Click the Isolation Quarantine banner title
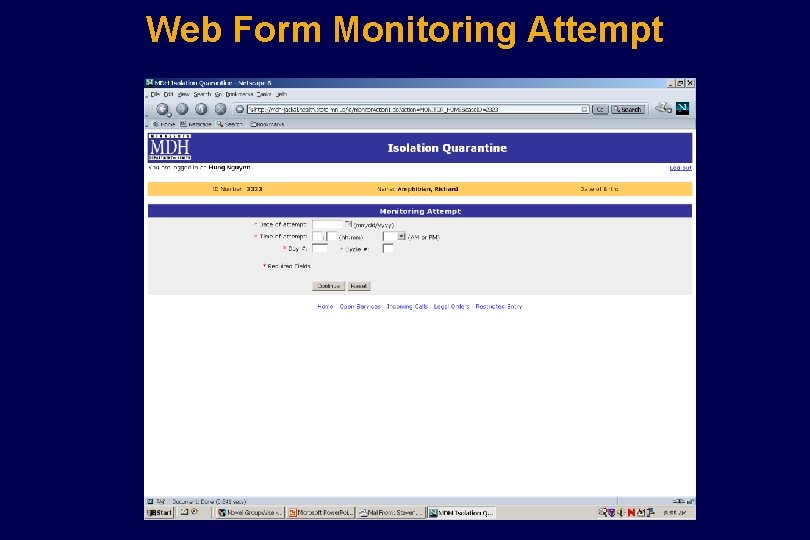This screenshot has height=540, width=810. coord(447,148)
